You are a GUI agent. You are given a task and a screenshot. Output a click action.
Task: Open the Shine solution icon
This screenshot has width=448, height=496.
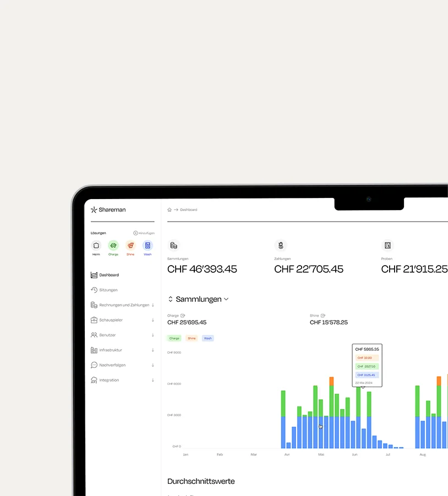pos(130,246)
